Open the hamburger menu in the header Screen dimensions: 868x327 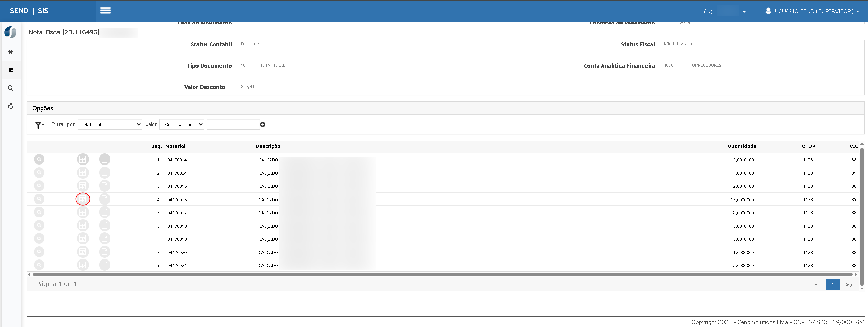[105, 11]
